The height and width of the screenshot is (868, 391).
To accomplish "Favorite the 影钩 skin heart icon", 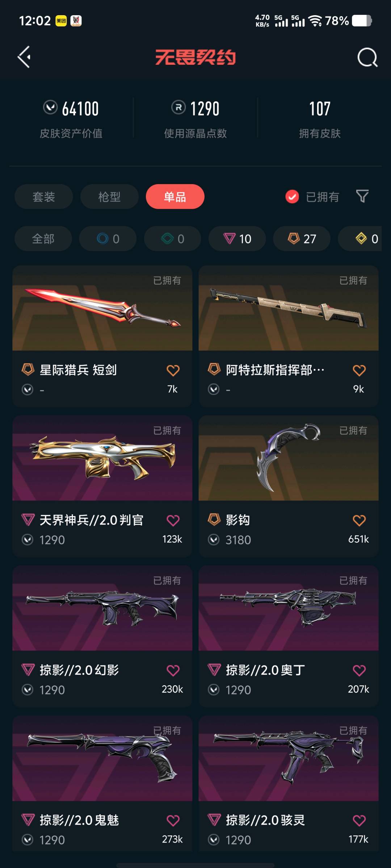I will click(359, 520).
